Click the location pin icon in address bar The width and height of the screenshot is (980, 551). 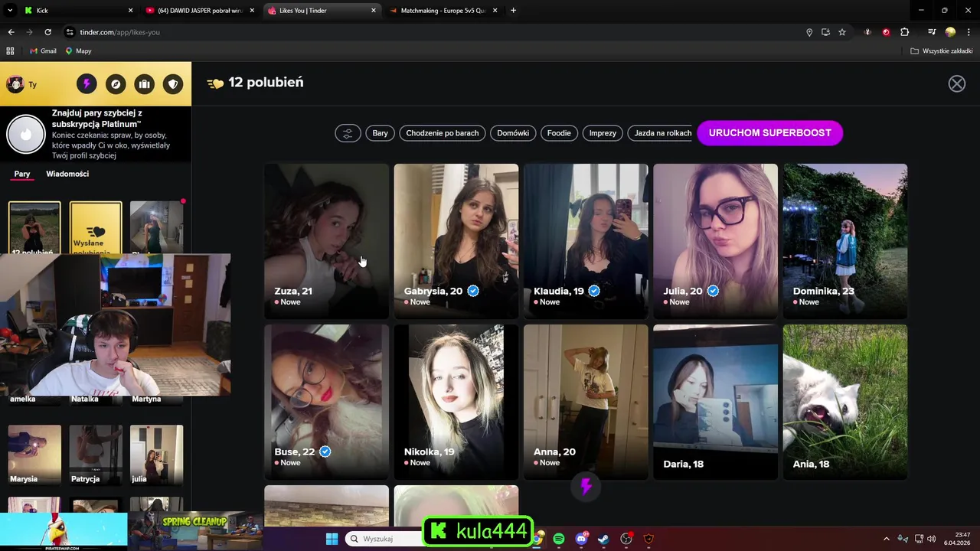(809, 32)
